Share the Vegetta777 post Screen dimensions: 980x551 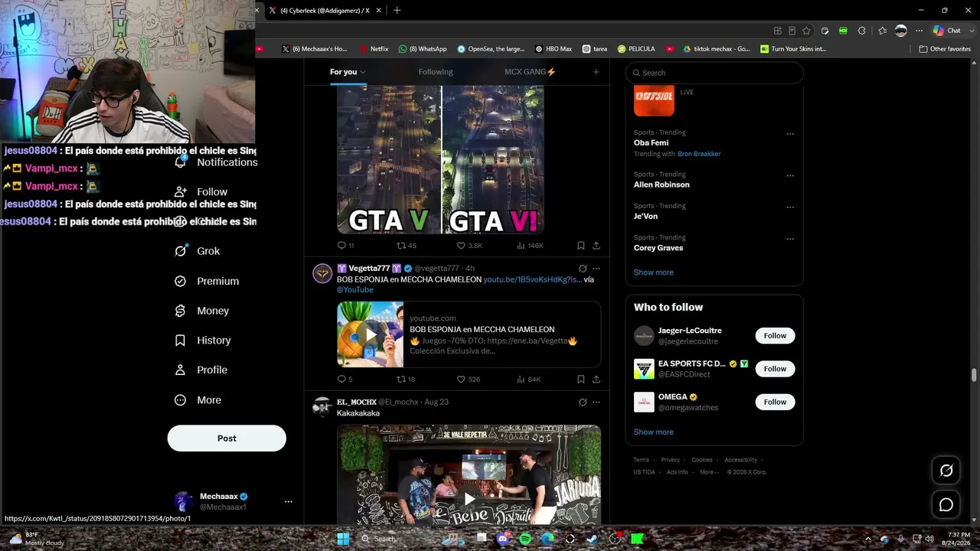pyautogui.click(x=596, y=379)
